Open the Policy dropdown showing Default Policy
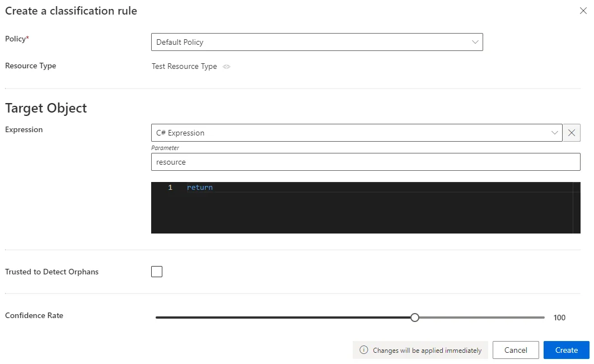This screenshot has height=364, width=594. click(317, 42)
